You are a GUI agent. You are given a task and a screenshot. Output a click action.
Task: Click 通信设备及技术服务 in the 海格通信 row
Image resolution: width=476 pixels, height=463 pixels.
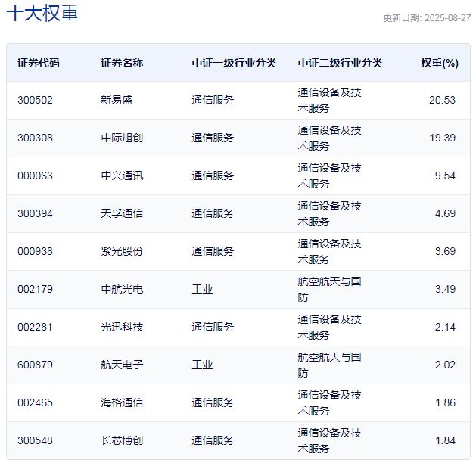[x=329, y=403]
